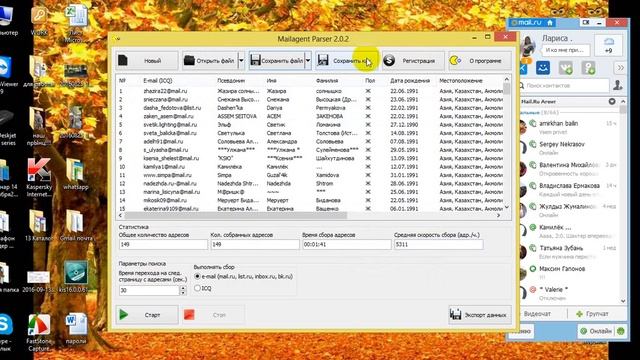The height and width of the screenshot is (360, 640).
Task: Open the FastStone Capture desktop icon
Action: point(39,332)
